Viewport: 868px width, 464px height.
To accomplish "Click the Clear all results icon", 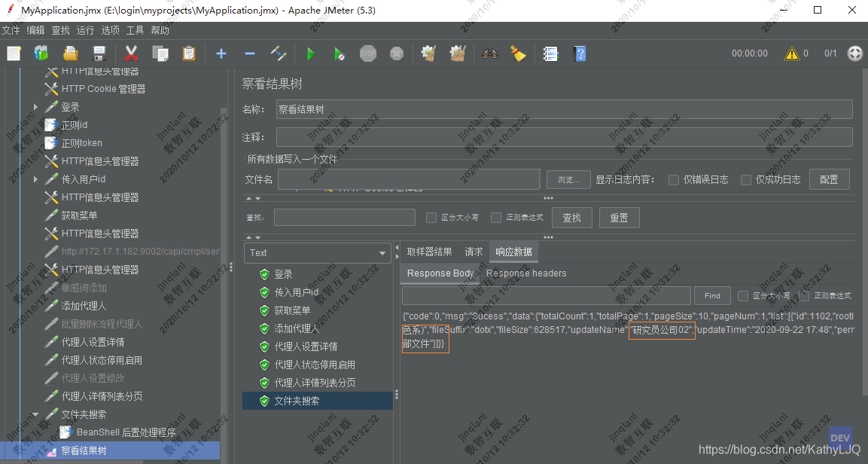I will click(458, 53).
